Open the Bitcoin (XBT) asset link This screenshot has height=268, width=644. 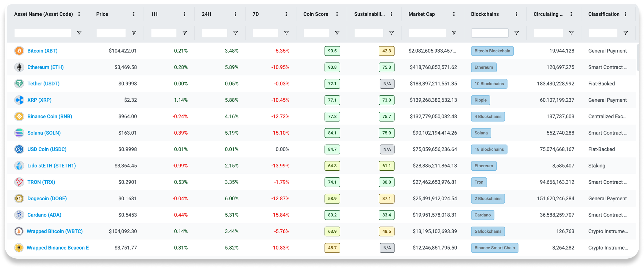coord(42,51)
